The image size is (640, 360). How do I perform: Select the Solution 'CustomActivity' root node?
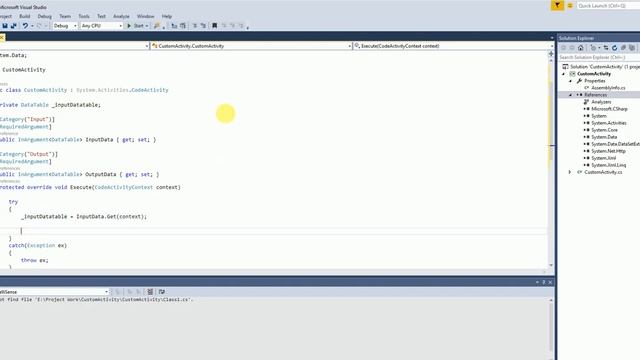coord(601,67)
